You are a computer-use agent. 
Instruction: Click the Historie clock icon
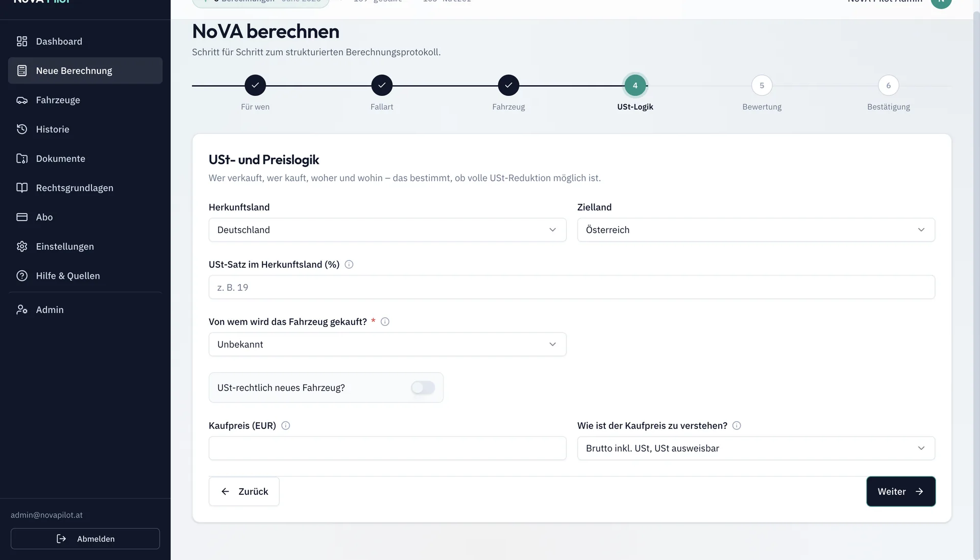[x=22, y=129]
